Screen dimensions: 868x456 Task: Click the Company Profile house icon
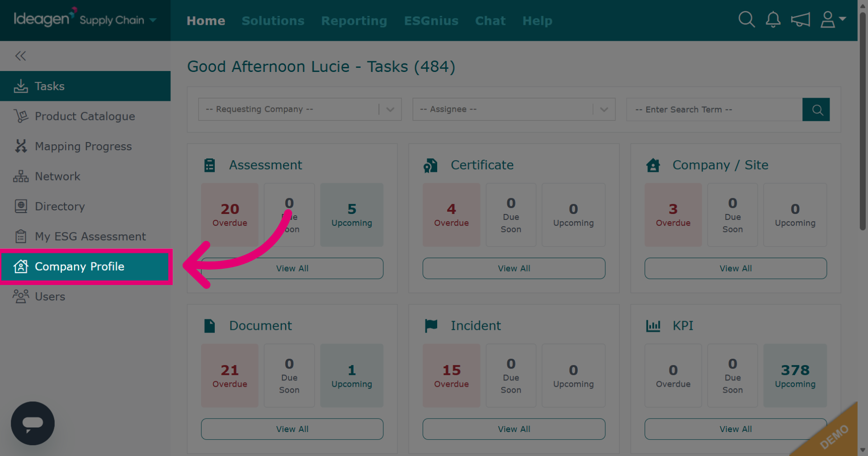point(21,266)
